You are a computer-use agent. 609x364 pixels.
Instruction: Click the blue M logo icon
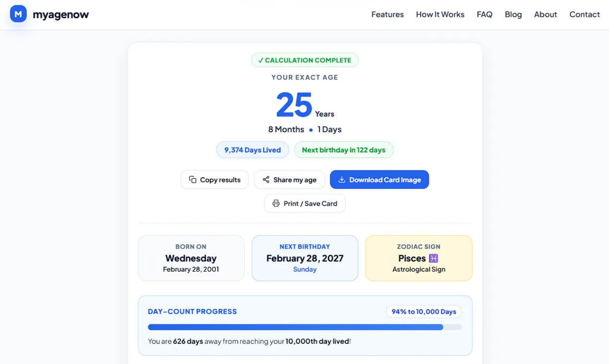[x=18, y=14]
